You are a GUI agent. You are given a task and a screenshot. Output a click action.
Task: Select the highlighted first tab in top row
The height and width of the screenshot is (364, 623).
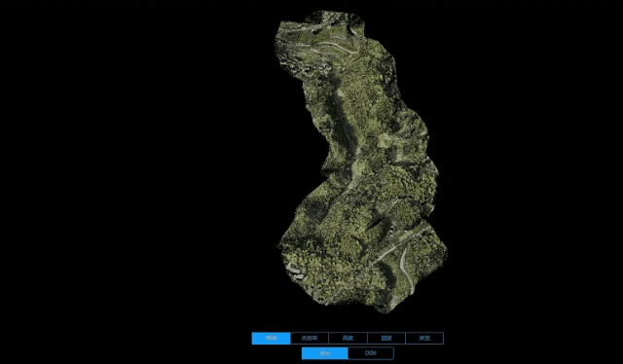[x=271, y=338]
